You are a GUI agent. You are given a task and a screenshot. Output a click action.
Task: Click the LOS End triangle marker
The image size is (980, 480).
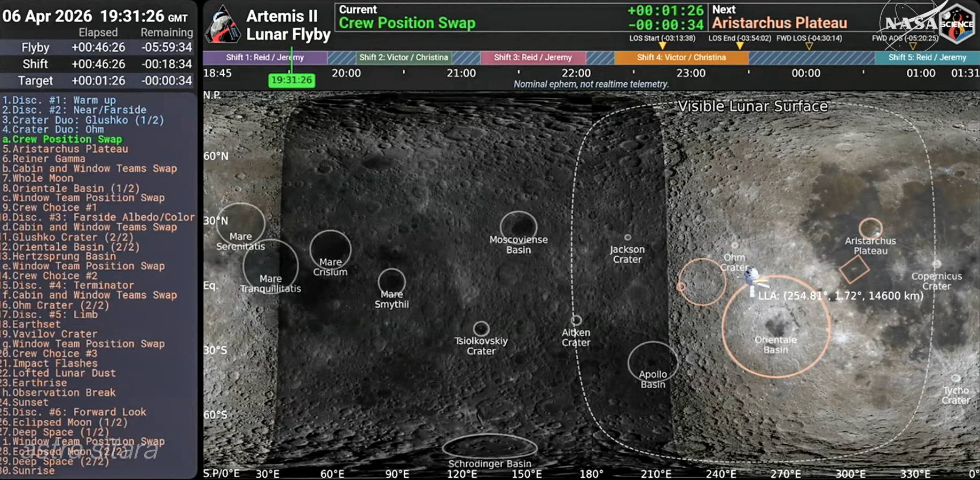click(740, 46)
